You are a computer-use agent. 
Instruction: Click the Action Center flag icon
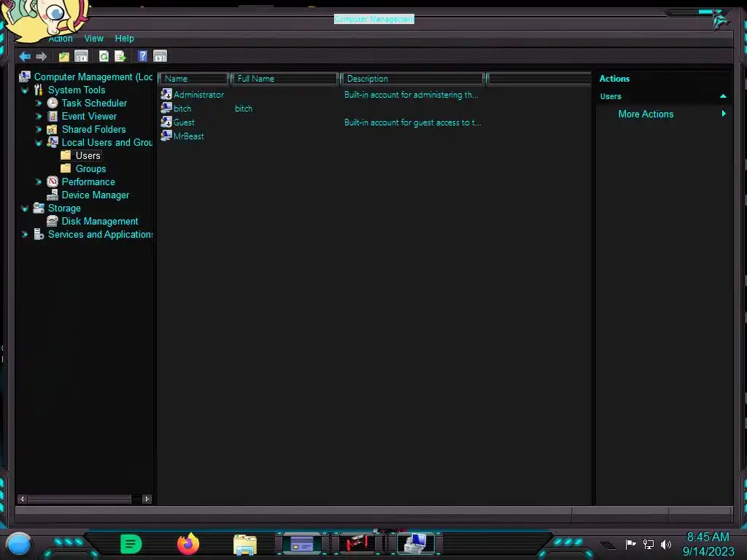[630, 544]
